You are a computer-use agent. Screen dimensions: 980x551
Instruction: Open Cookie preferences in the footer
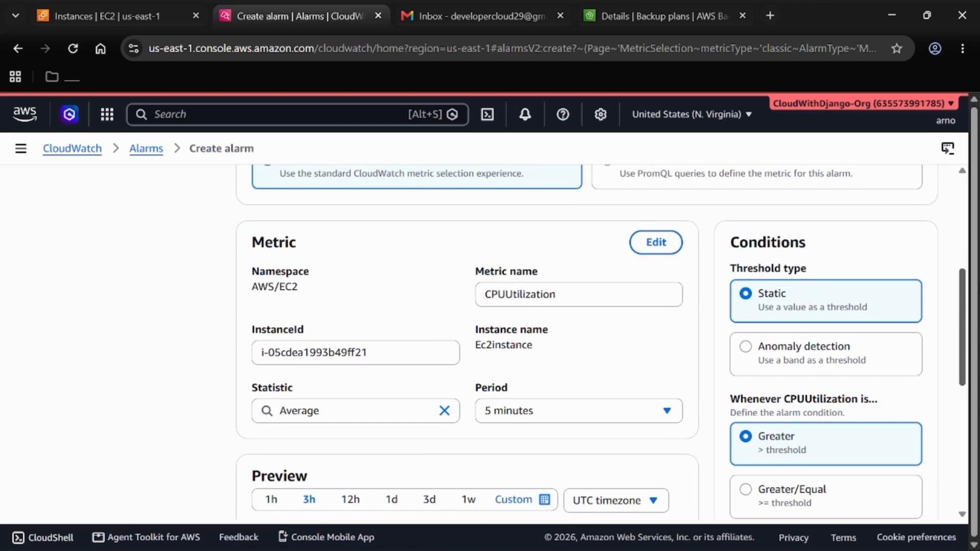point(916,537)
